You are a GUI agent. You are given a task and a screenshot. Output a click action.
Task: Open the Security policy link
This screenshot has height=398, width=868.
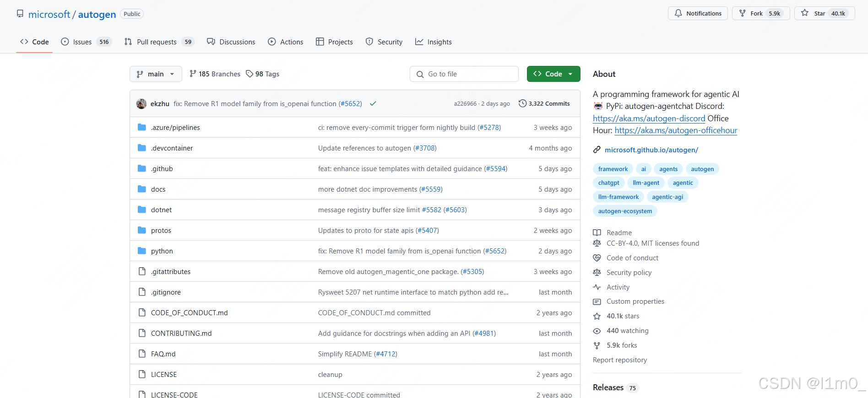point(629,273)
